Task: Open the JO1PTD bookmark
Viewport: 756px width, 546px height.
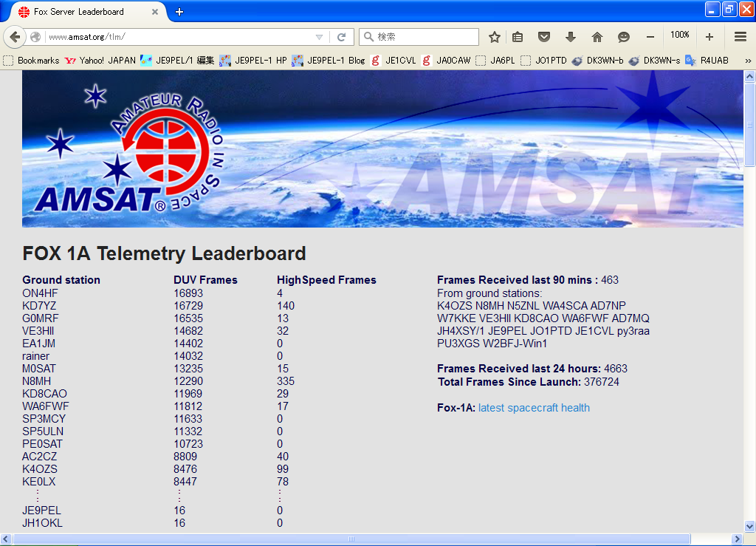Action: point(544,61)
